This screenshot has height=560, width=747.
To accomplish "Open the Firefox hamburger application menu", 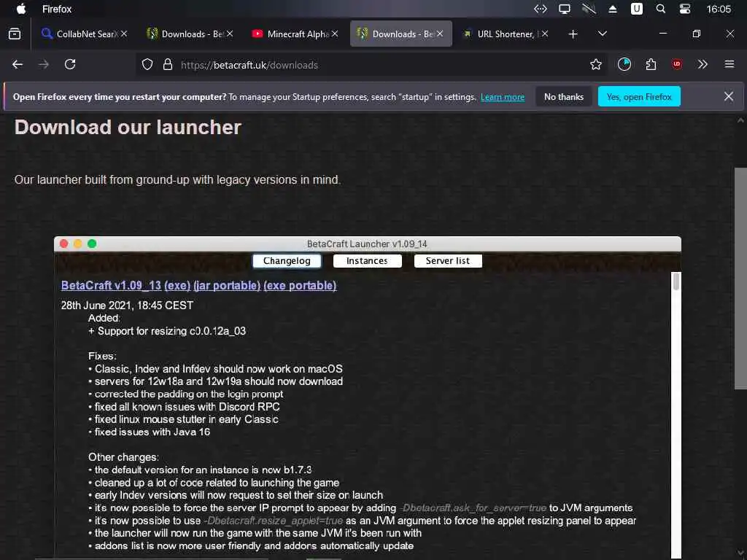I will coord(729,64).
